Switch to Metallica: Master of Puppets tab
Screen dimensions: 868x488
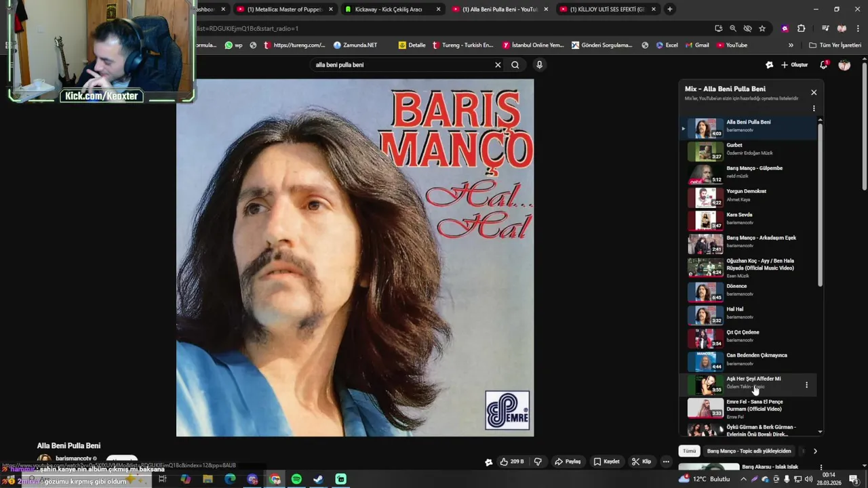pyautogui.click(x=285, y=9)
